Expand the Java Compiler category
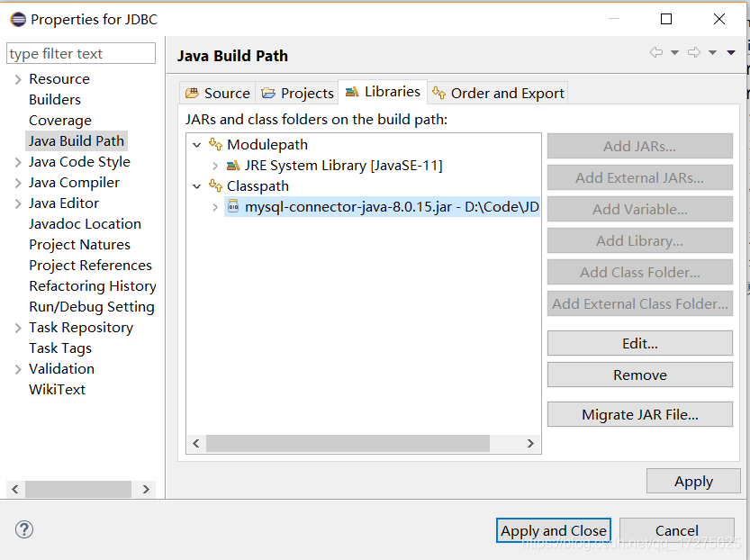The width and height of the screenshot is (750, 560). (18, 183)
